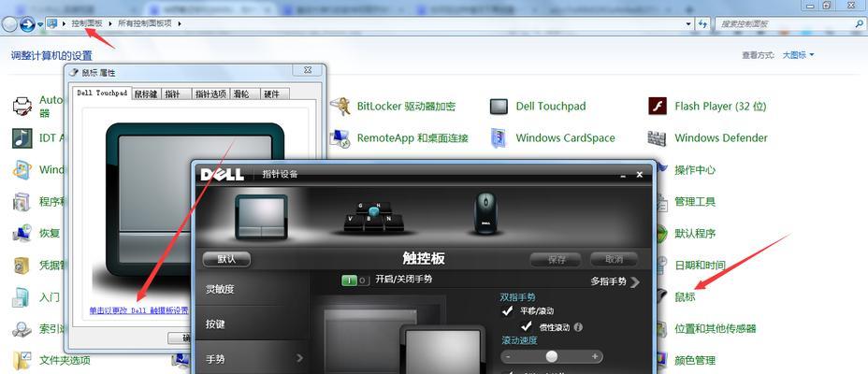Expand the 多指手势 chevron

634,281
